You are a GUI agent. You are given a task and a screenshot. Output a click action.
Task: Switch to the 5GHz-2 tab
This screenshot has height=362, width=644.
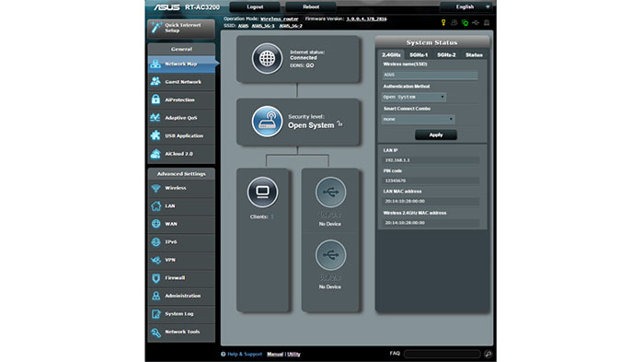(x=446, y=55)
